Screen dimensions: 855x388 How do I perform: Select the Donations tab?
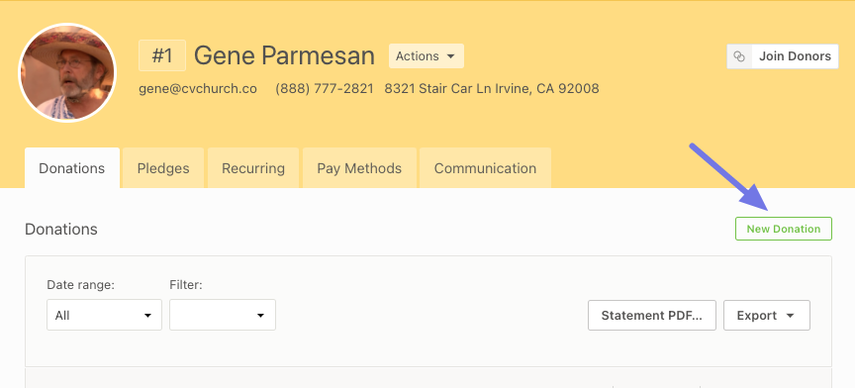(x=72, y=168)
